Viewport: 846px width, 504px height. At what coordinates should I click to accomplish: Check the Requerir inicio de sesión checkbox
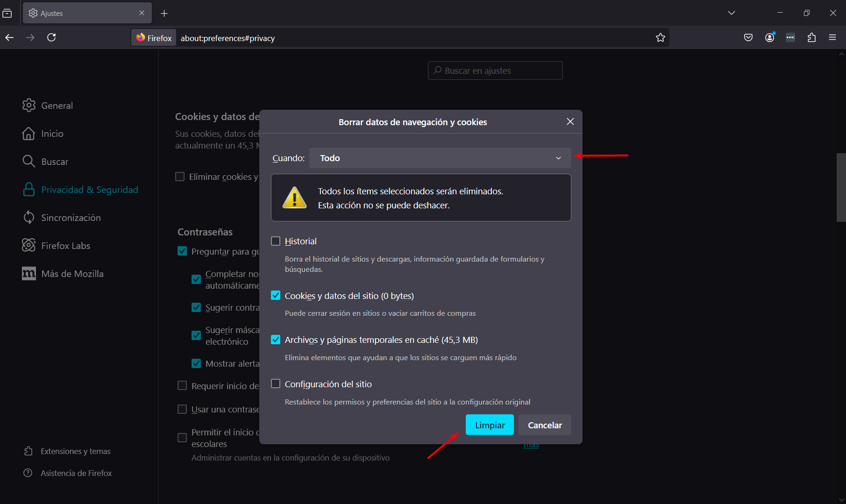[182, 386]
